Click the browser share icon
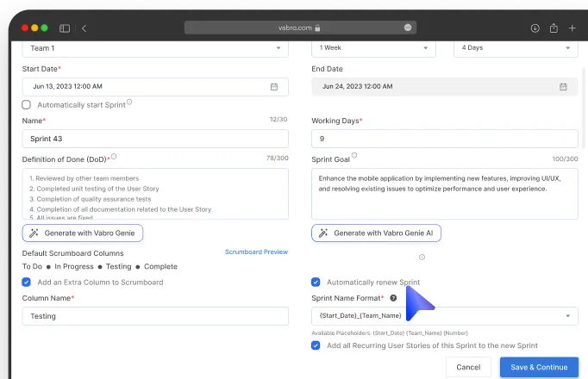Image resolution: width=588 pixels, height=379 pixels. [553, 28]
